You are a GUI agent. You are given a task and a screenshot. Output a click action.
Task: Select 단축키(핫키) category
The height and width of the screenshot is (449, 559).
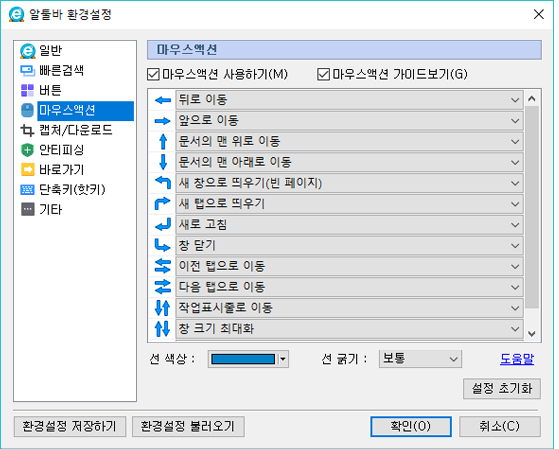tap(72, 190)
